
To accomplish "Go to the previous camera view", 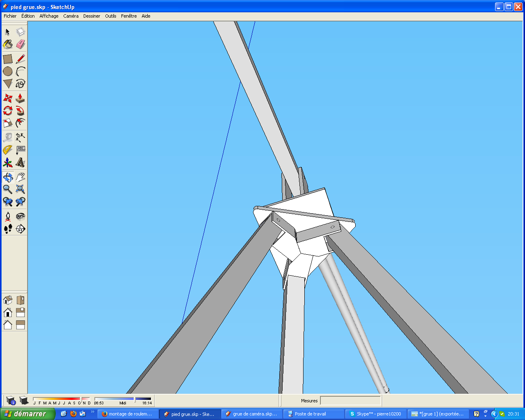I will pos(8,202).
